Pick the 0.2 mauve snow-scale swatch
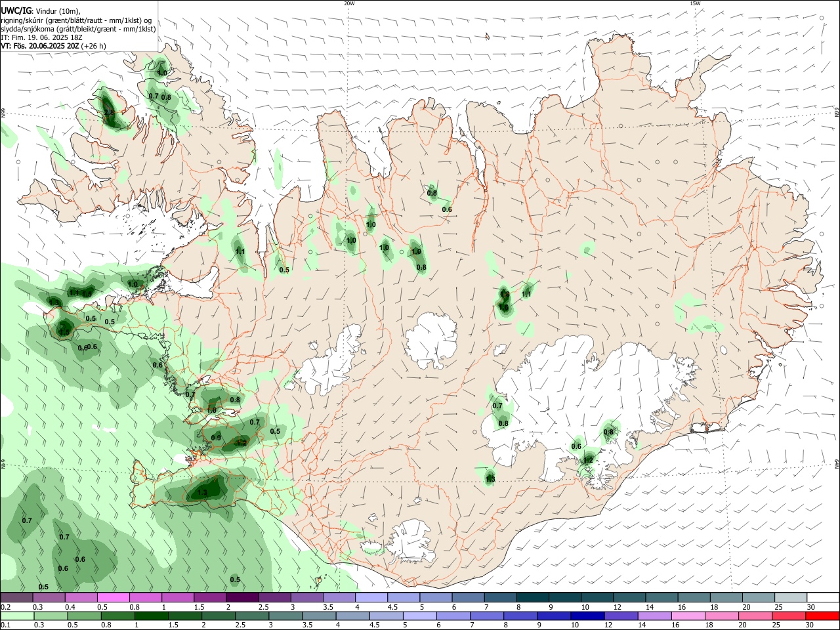This screenshot has height=630, width=840. click(x=16, y=597)
